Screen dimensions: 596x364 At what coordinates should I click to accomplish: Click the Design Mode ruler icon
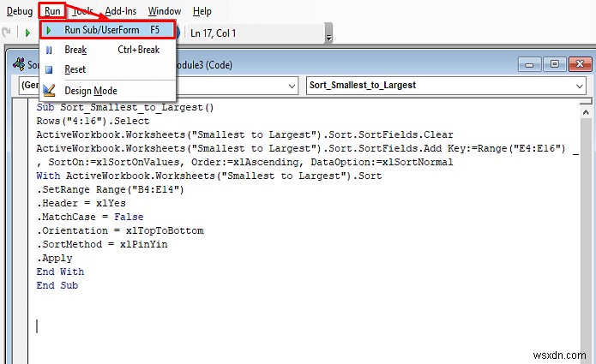click(x=49, y=90)
